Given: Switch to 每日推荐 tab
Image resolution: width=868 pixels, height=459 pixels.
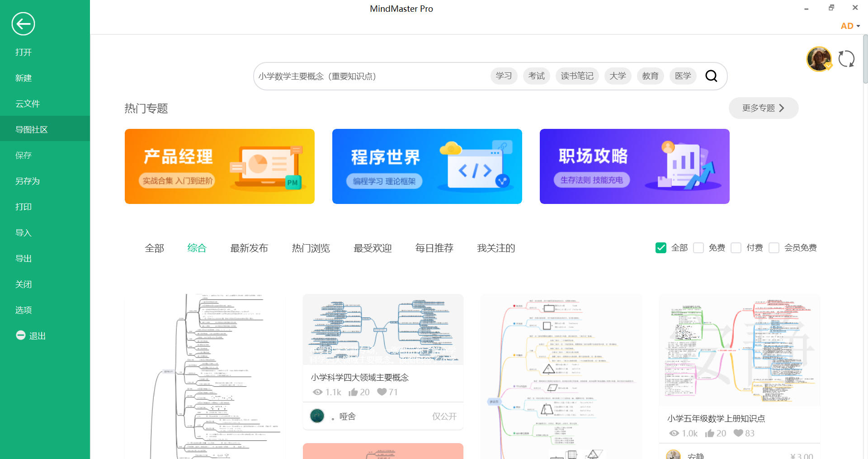Looking at the screenshot, I should coord(434,248).
